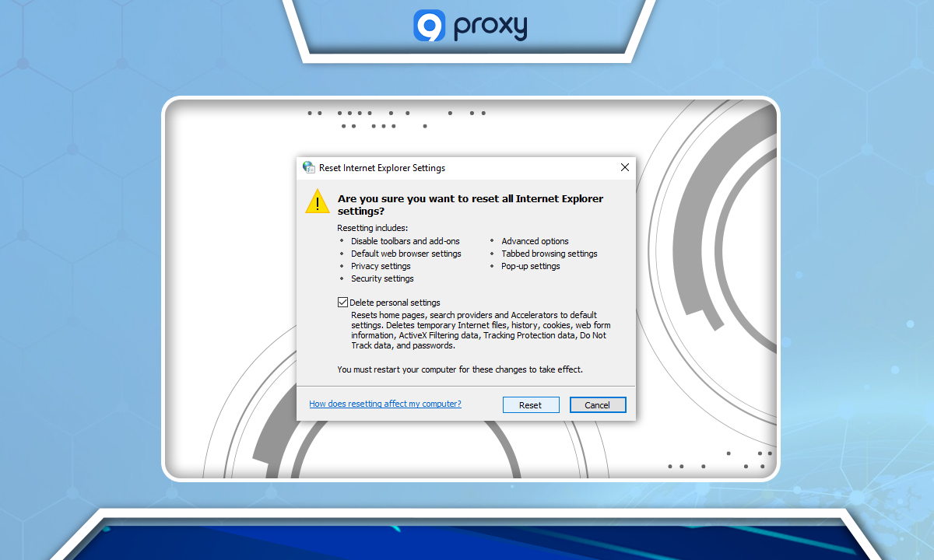The width and height of the screenshot is (934, 560).
Task: Select 'Advanced options' list item
Action: click(x=535, y=241)
